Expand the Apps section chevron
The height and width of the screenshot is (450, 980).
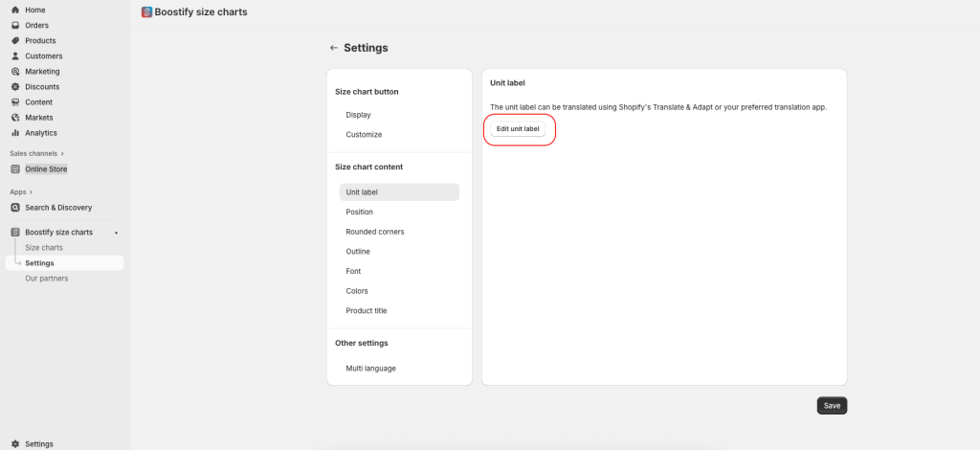(32, 192)
